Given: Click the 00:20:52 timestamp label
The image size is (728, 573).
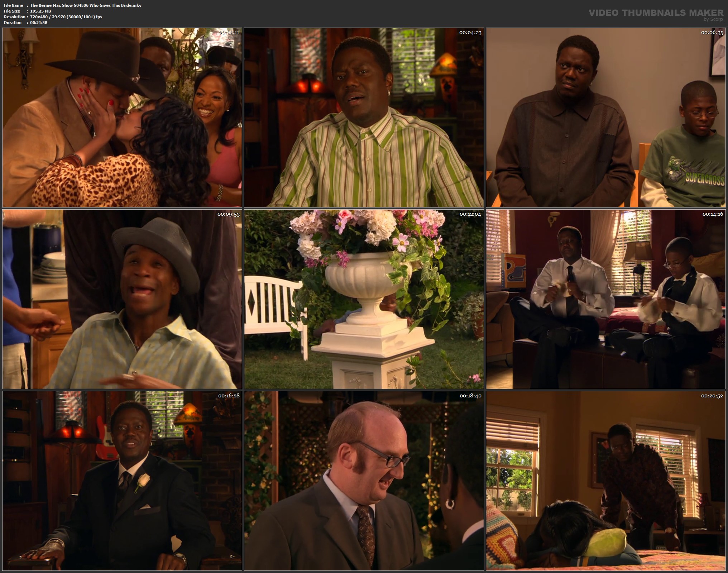Looking at the screenshot, I should tap(712, 396).
